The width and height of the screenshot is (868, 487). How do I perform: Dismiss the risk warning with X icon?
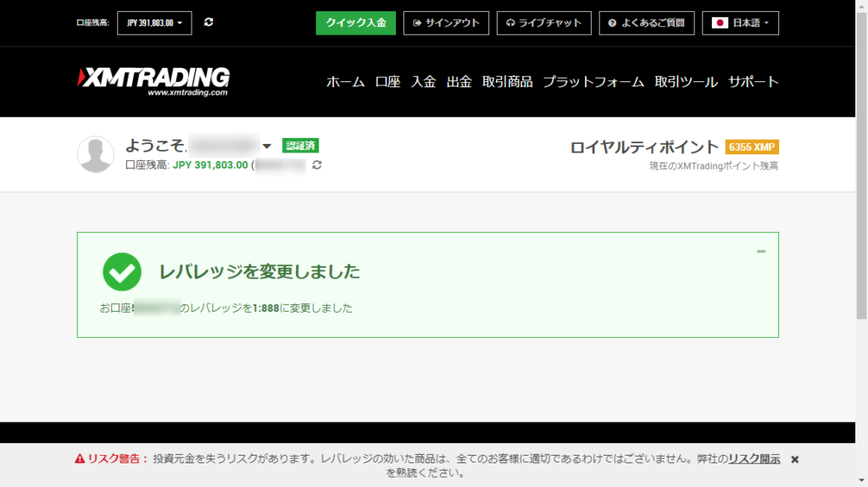[794, 459]
